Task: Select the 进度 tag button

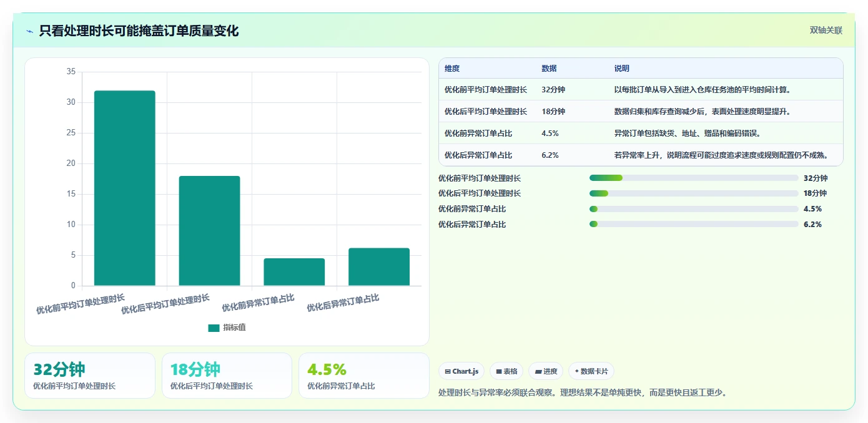Action: pos(546,371)
